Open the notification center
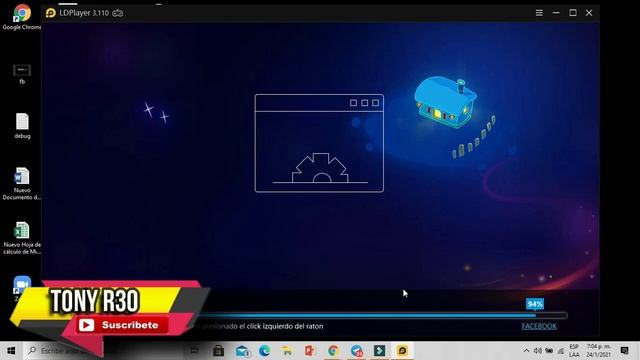Screen dimensions: 640x360 624,351
